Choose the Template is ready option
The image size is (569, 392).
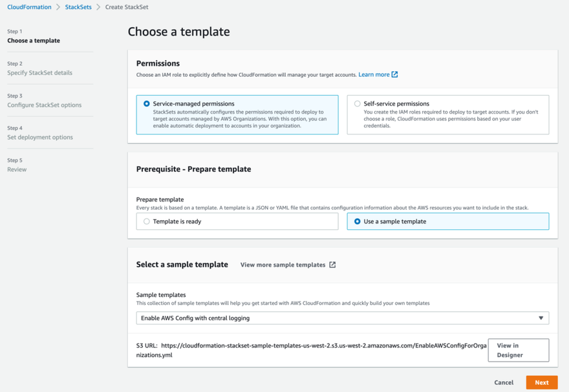point(147,222)
